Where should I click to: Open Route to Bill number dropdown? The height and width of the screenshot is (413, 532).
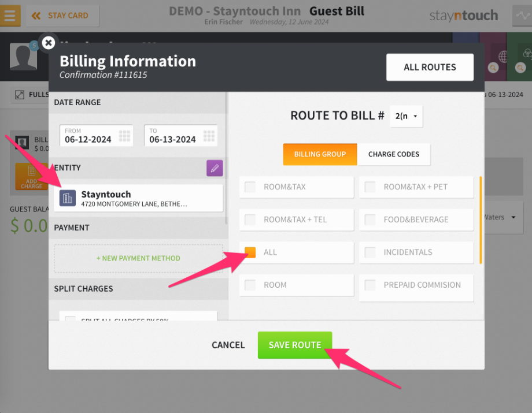pyautogui.click(x=406, y=116)
